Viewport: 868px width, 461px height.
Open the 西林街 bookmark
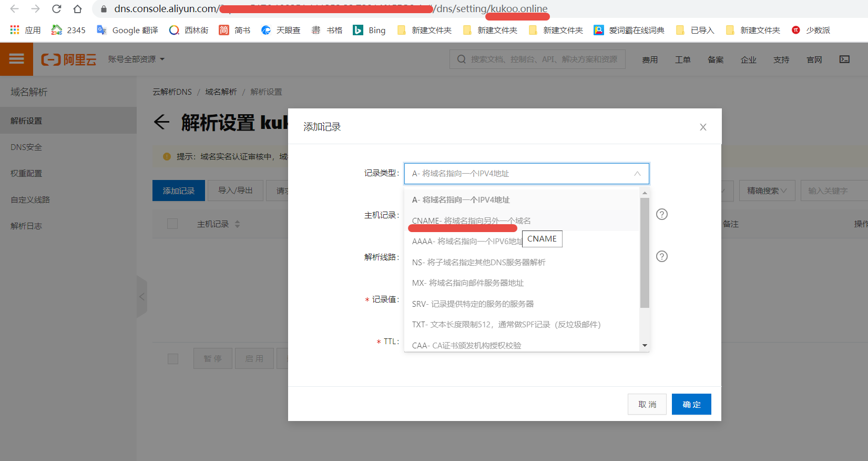189,30
